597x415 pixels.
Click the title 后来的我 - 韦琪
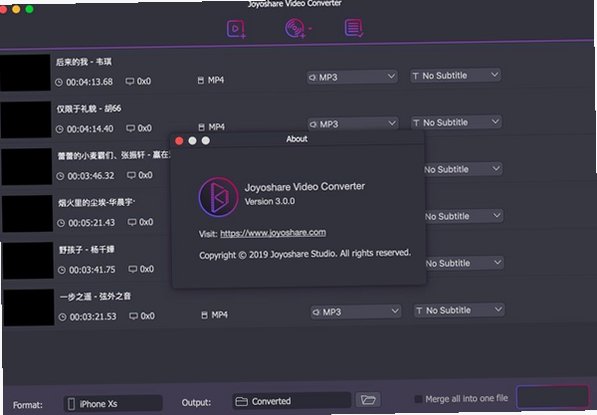[x=84, y=62]
